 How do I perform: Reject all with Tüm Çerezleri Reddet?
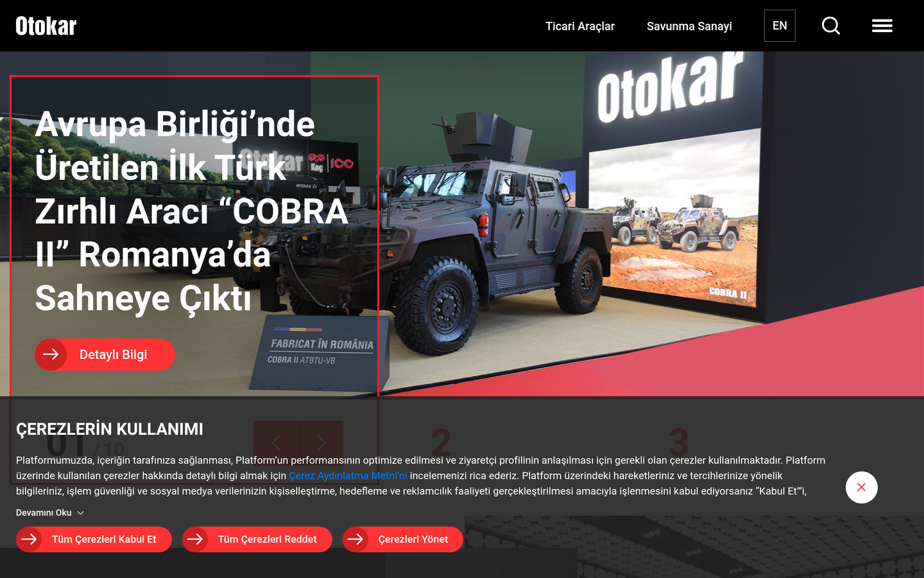pyautogui.click(x=257, y=539)
